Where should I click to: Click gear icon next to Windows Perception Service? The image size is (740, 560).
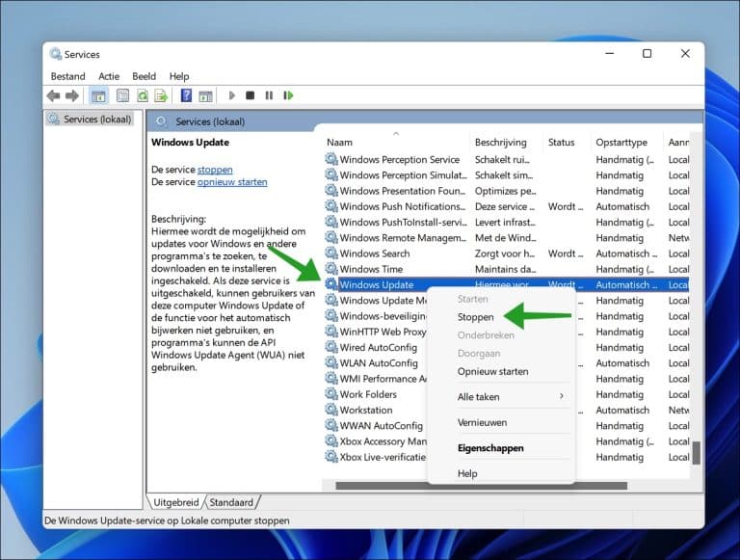[x=331, y=159]
